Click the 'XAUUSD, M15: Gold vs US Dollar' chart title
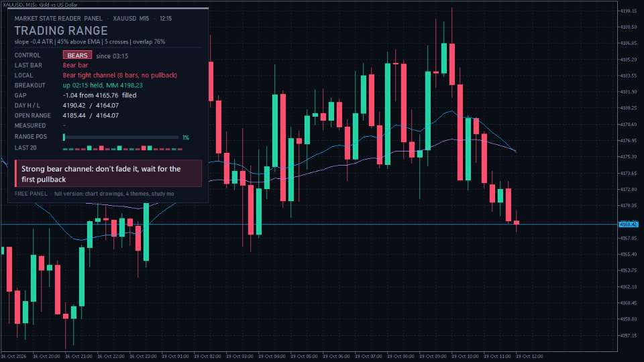This screenshot has width=644, height=362. [x=40, y=5]
